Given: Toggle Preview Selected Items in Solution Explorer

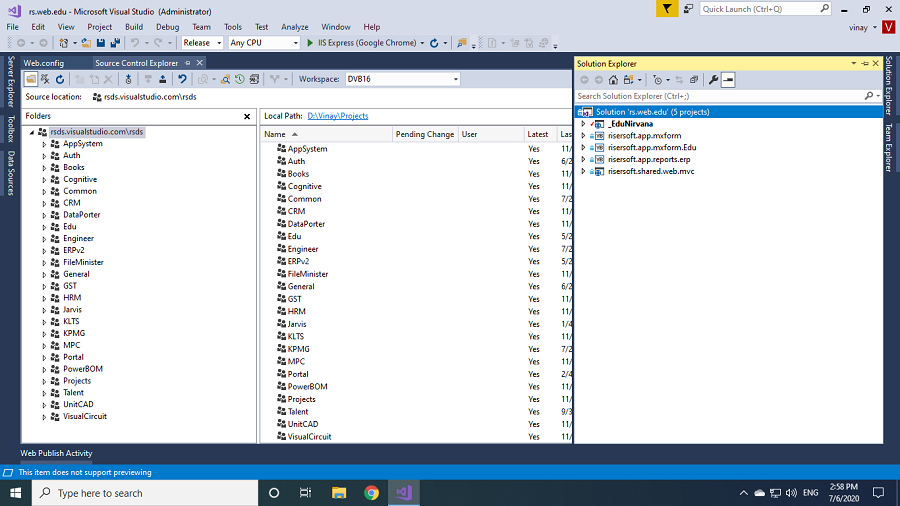Looking at the screenshot, I should pos(728,80).
